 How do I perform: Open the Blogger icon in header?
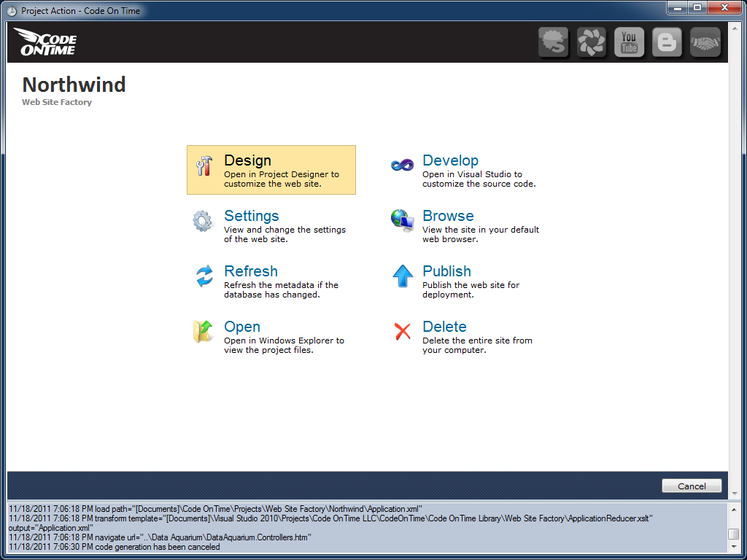(x=667, y=42)
